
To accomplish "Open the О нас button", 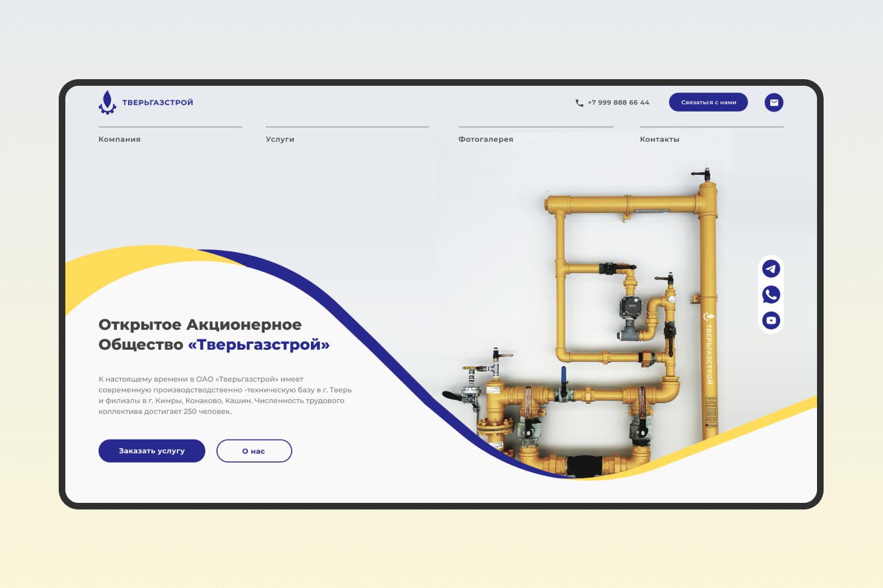I will click(x=254, y=451).
